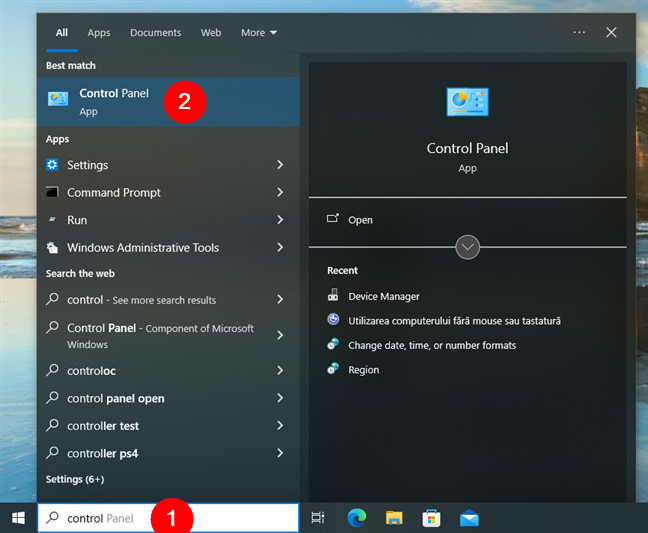Expand the Settings app result chevron
The height and width of the screenshot is (533, 648).
280,165
